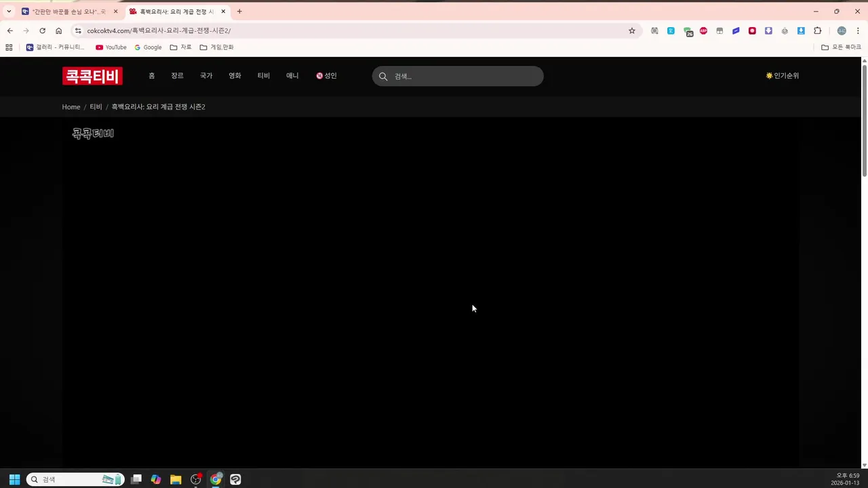Click the address bar URL
Image resolution: width=868 pixels, height=488 pixels.
tap(159, 30)
